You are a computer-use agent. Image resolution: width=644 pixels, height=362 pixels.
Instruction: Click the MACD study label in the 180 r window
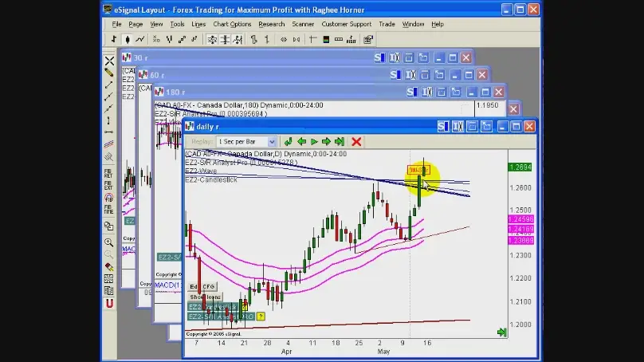[168, 285]
